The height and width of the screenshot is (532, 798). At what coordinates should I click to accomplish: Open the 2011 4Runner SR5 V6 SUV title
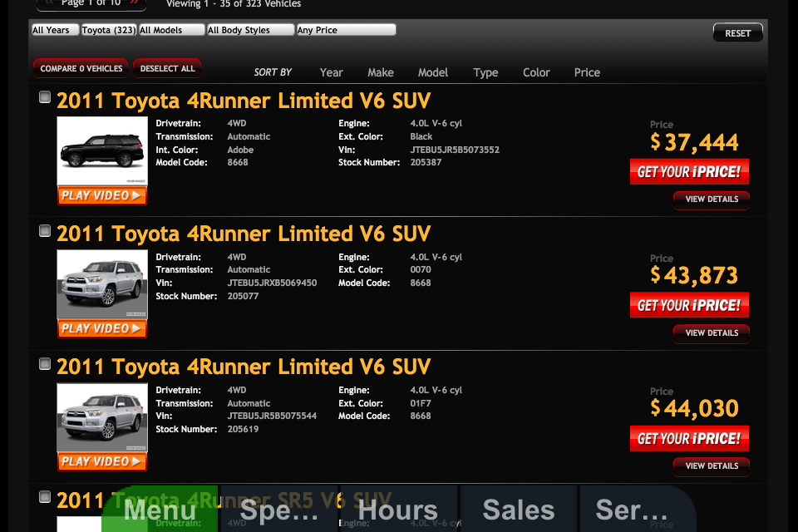[x=224, y=500]
